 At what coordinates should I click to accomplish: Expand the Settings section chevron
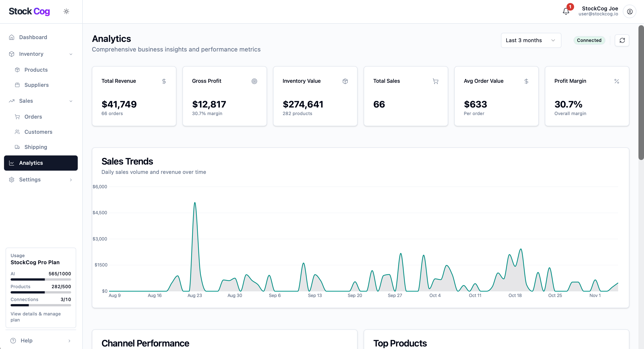click(x=71, y=180)
